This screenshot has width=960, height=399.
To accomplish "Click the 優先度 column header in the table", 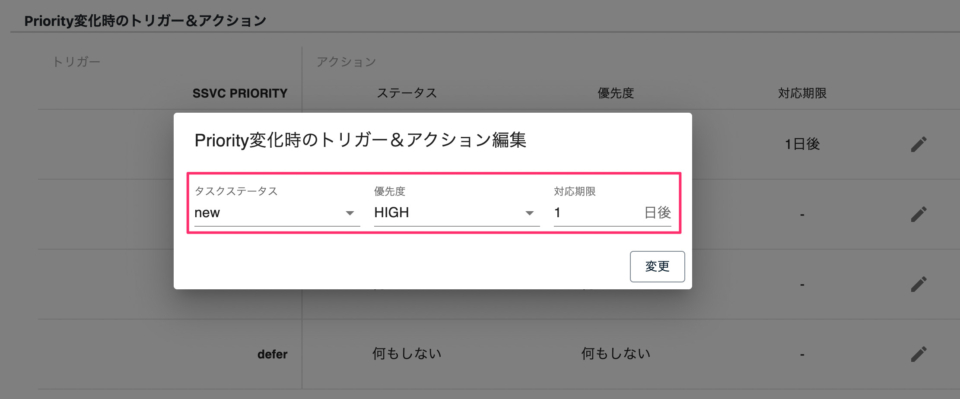I will 615,94.
